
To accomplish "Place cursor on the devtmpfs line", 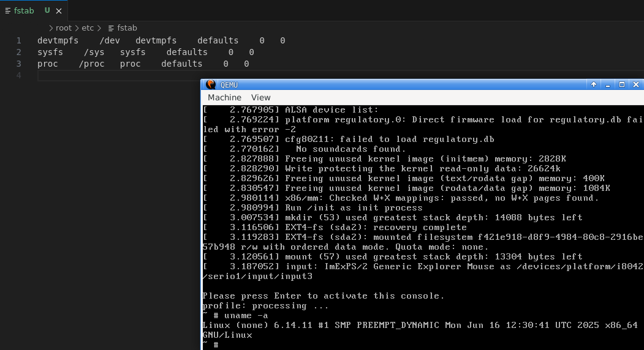I will coord(161,40).
